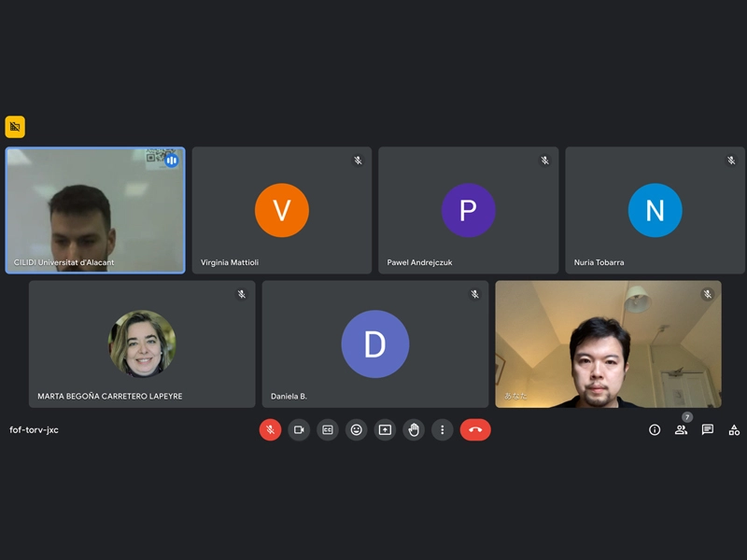Turn the camera on or off
The image size is (747, 560).
click(299, 430)
